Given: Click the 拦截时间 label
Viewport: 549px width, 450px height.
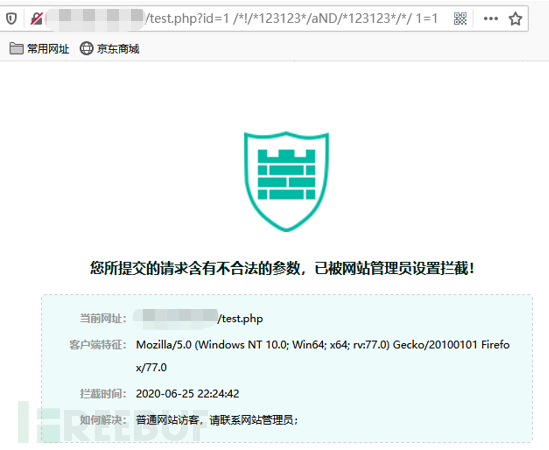Looking at the screenshot, I should tap(103, 394).
